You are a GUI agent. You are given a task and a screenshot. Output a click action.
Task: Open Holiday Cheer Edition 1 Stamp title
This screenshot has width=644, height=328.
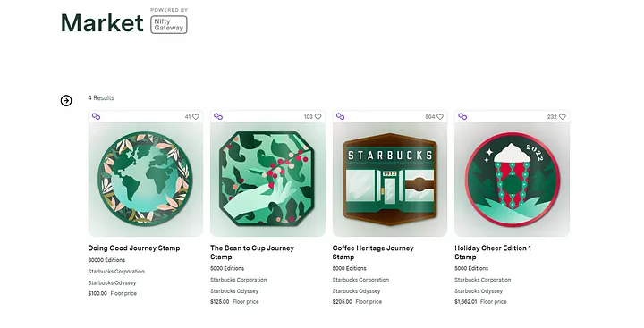493,252
